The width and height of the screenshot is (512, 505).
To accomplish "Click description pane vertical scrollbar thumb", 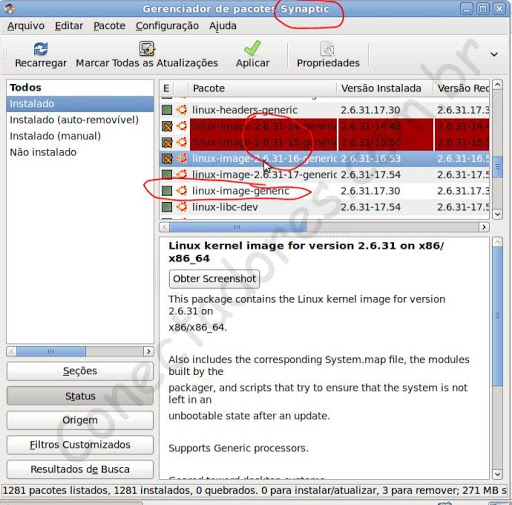I will pyautogui.click(x=497, y=316).
